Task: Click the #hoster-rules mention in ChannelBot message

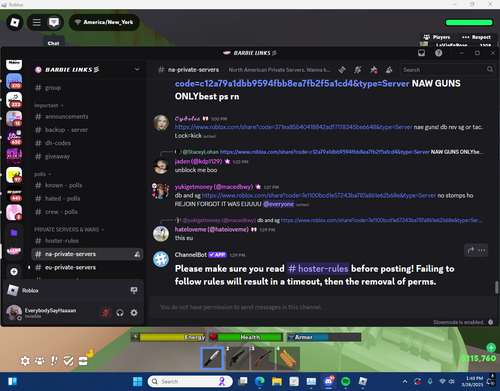Action: [x=318, y=269]
